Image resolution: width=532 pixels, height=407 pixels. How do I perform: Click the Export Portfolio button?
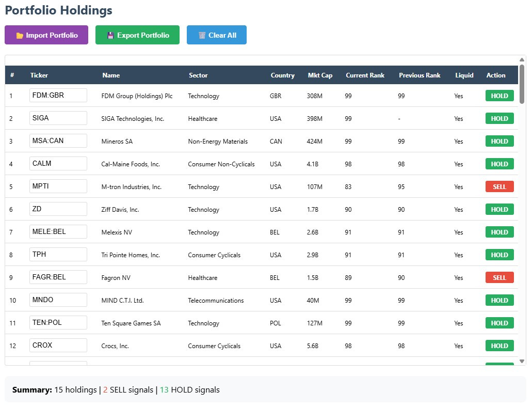click(137, 35)
